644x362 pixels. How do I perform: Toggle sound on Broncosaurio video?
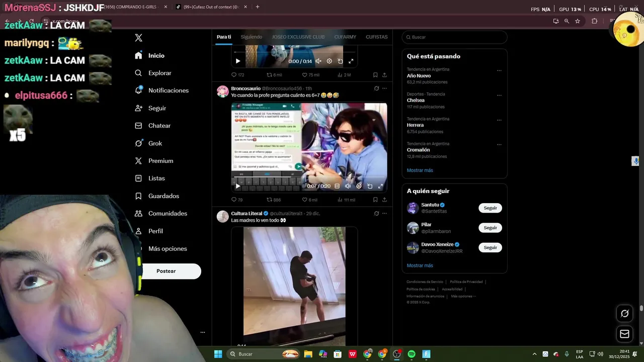point(348,186)
